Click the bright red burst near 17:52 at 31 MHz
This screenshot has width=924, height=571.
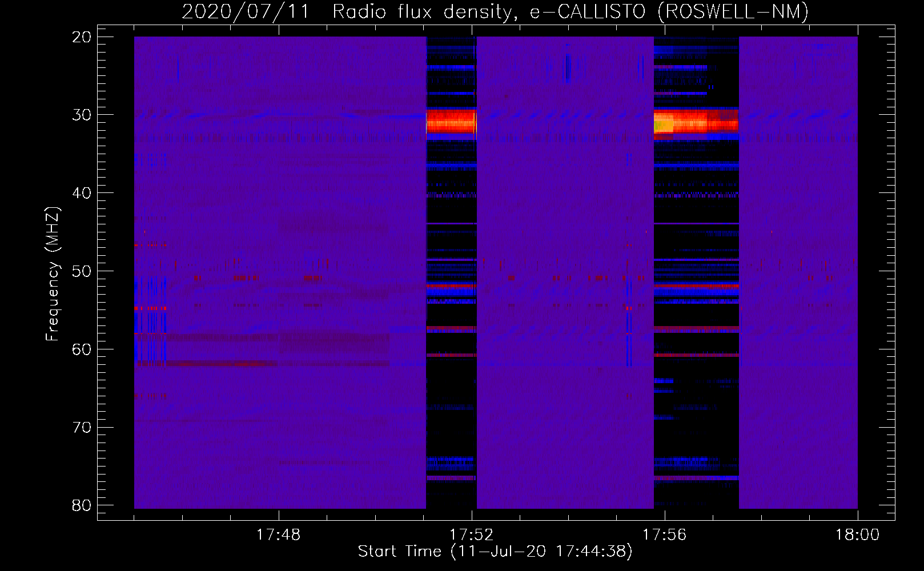pyautogui.click(x=451, y=122)
